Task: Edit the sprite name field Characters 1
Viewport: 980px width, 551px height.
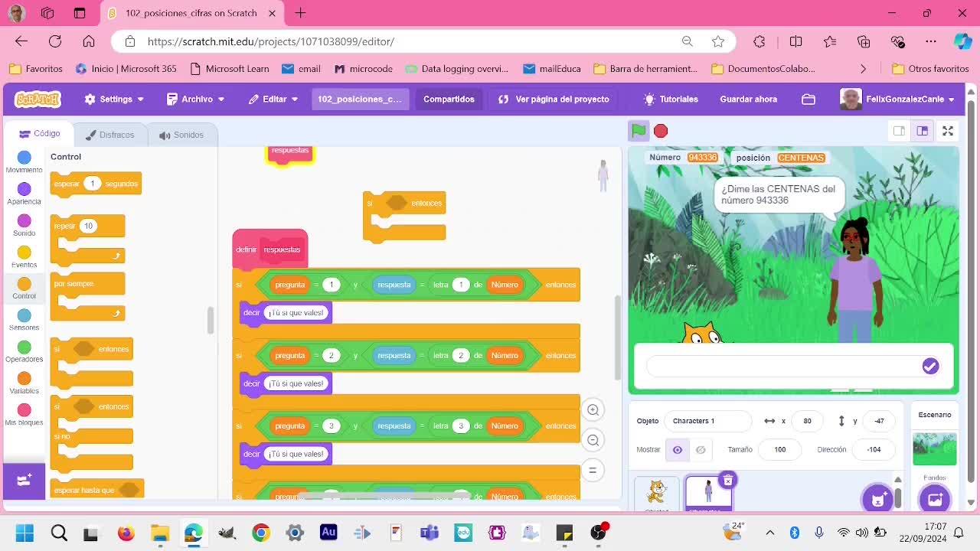Action: [708, 421]
